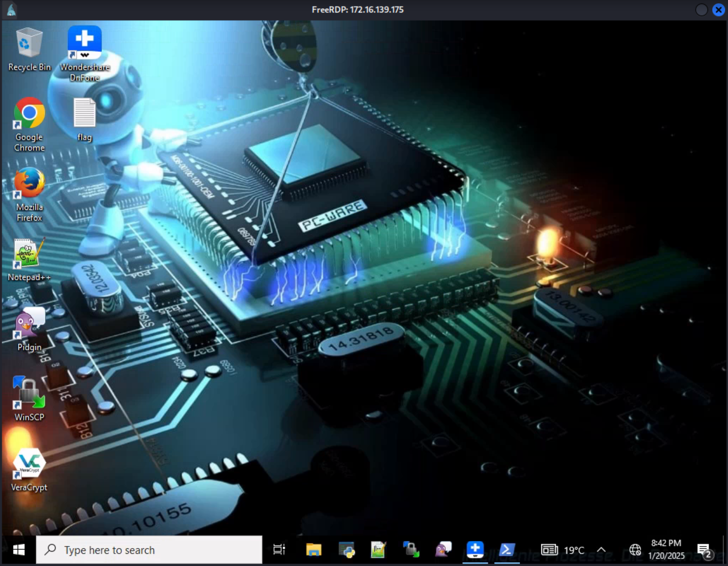The image size is (728, 566).
Task: Open the Python icon in the taskbar
Action: (x=346, y=549)
